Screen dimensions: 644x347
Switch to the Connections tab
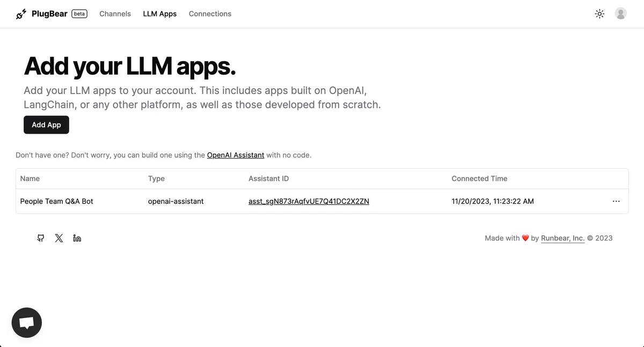click(x=210, y=14)
